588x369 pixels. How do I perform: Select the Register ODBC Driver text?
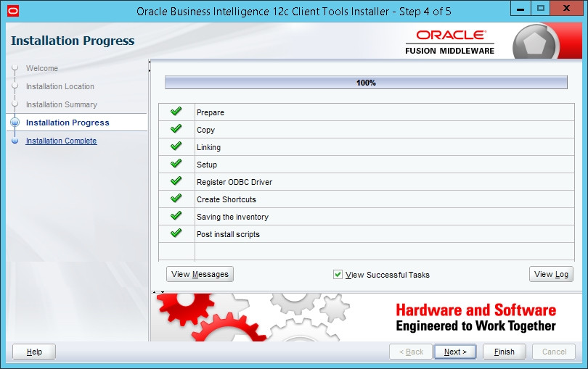(x=234, y=182)
